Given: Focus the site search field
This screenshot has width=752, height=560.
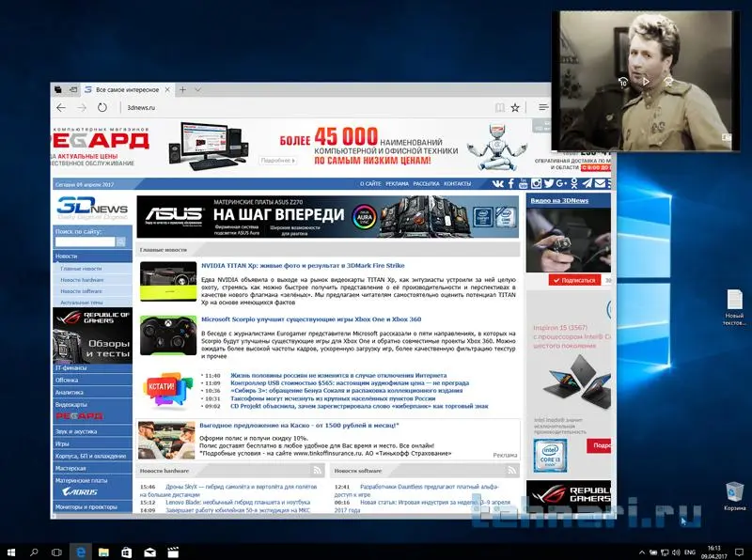Looking at the screenshot, I should (86, 242).
